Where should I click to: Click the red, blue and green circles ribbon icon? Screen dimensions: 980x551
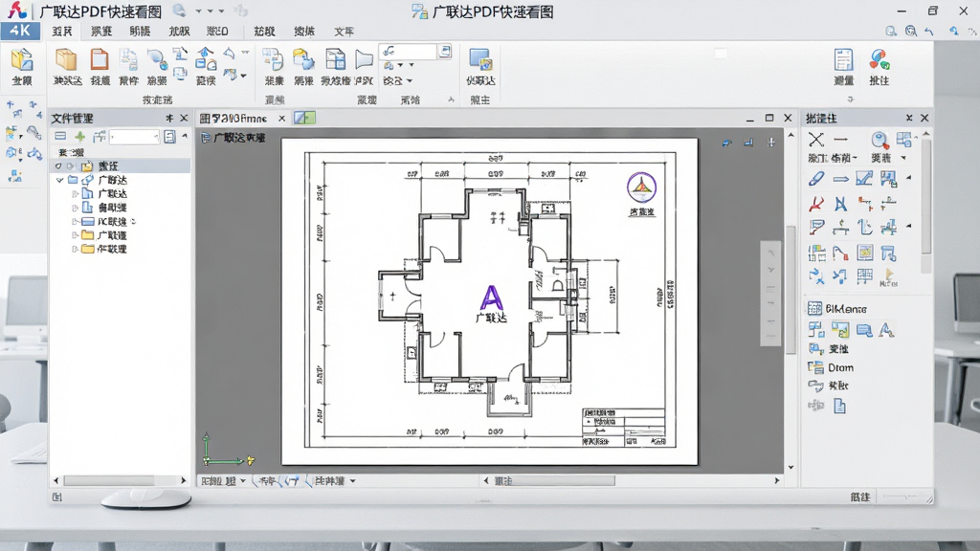[x=879, y=60]
